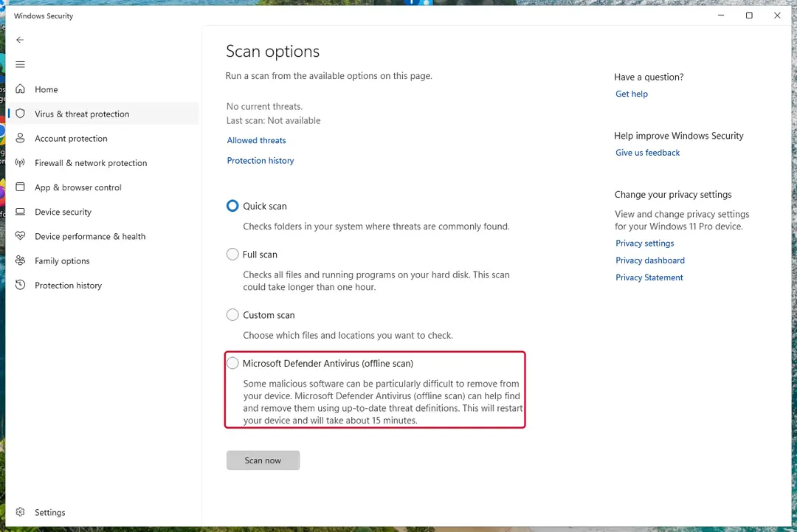The image size is (797, 532).
Task: Open Family options
Action: (104, 260)
